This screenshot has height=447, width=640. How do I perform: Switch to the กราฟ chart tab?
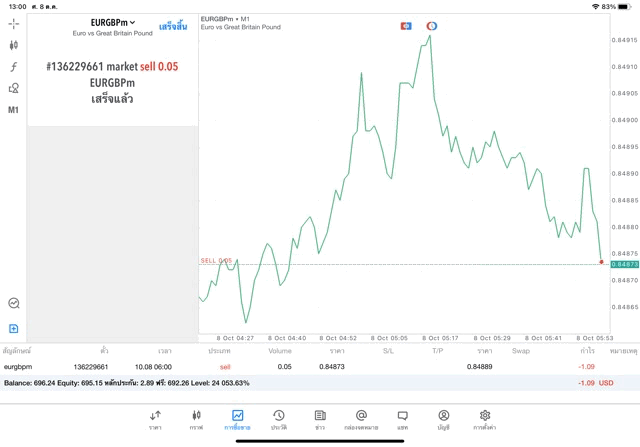point(196,419)
